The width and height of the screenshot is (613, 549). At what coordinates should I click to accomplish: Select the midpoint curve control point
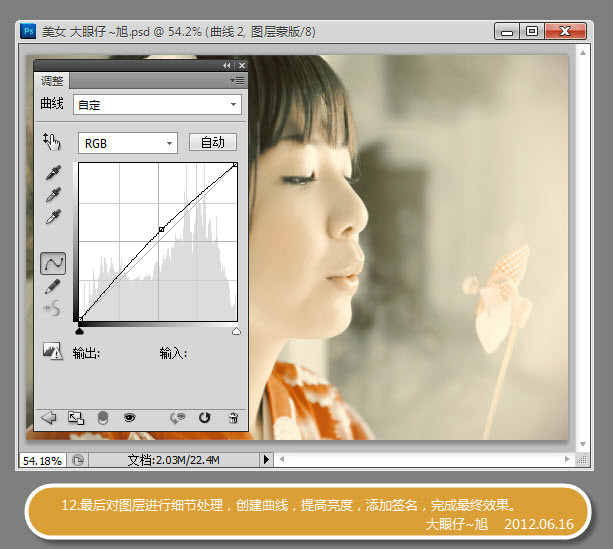pyautogui.click(x=161, y=229)
